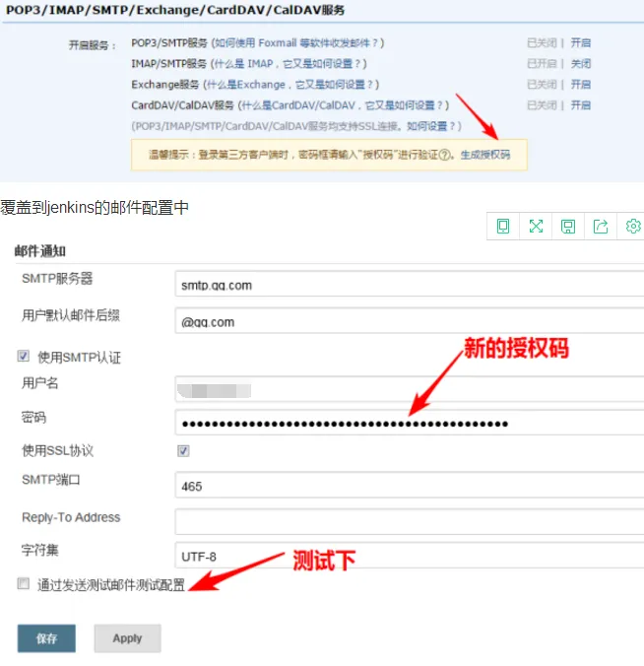
Task: Click the 保存 button
Action: 46,638
